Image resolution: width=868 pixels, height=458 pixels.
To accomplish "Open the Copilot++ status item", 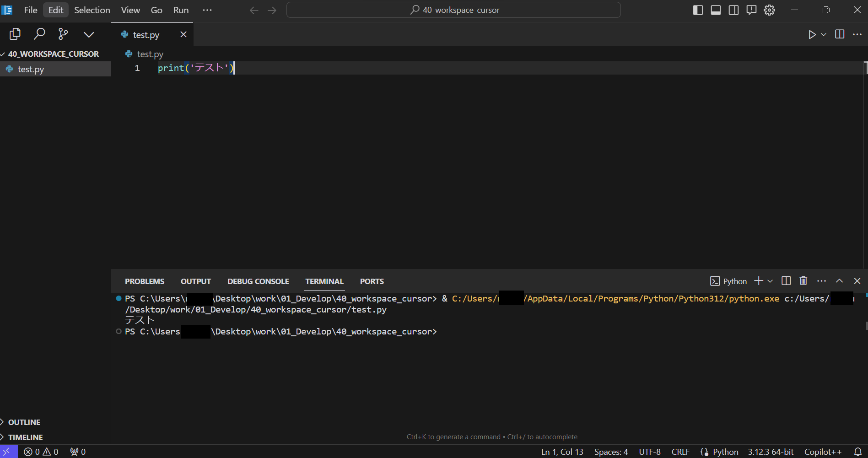I will (823, 452).
